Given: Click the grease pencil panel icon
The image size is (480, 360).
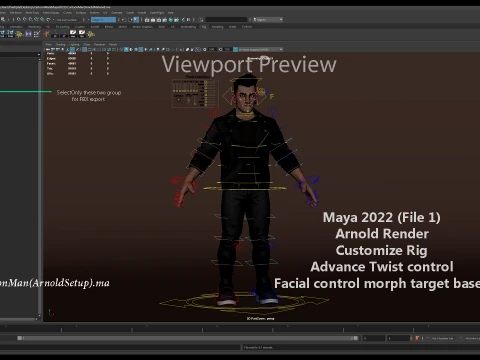Looking at the screenshot, I should pyautogui.click(x=77, y=49).
